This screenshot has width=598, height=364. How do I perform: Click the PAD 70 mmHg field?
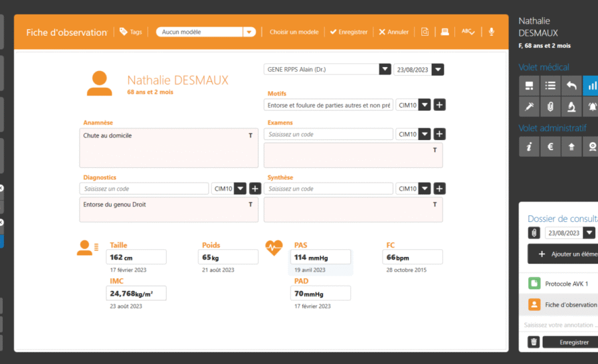click(x=320, y=293)
